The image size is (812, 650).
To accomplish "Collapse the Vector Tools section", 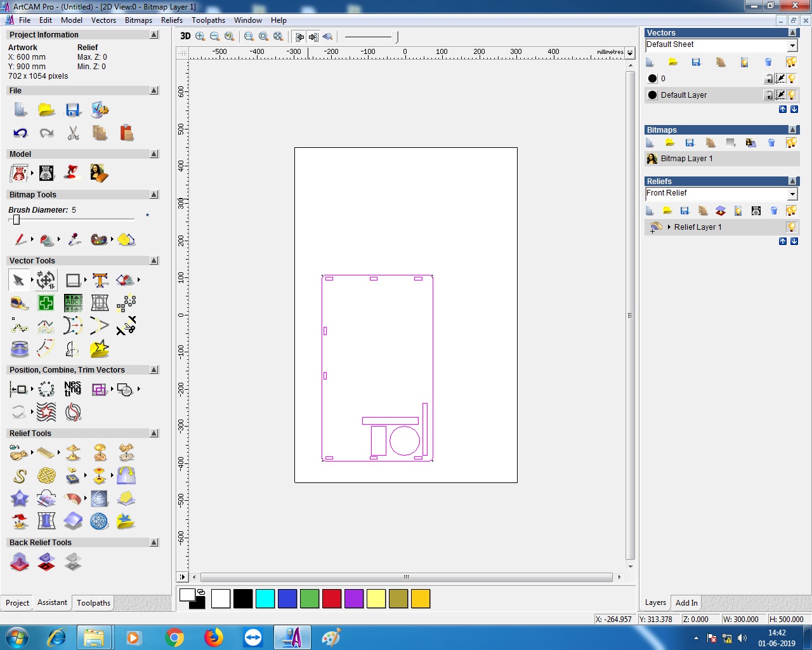I will 154,261.
